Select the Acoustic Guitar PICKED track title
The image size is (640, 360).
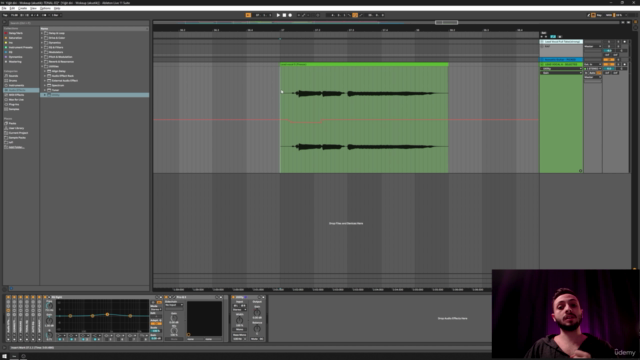pyautogui.click(x=561, y=60)
